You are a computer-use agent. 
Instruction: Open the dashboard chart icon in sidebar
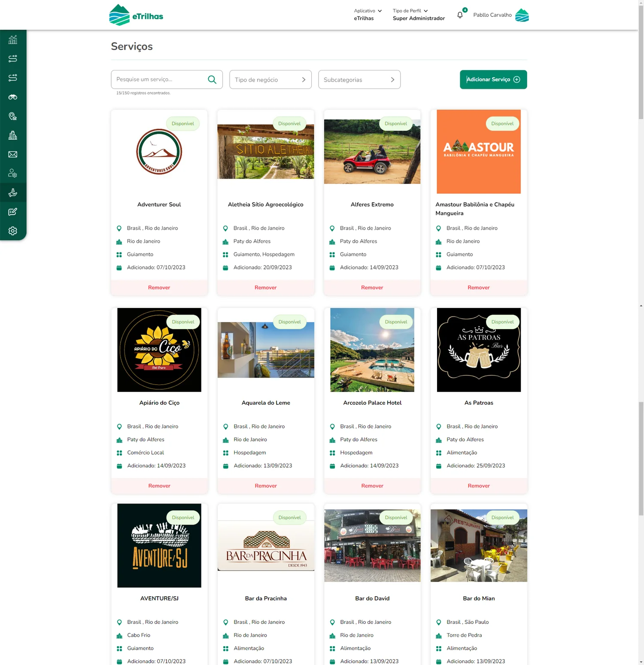pyautogui.click(x=13, y=40)
